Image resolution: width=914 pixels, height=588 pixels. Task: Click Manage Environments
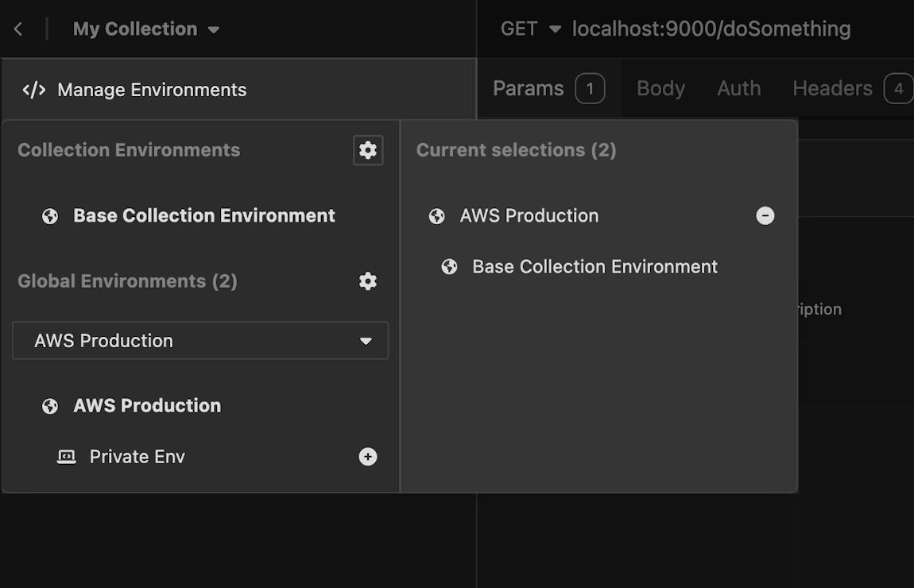(x=151, y=90)
